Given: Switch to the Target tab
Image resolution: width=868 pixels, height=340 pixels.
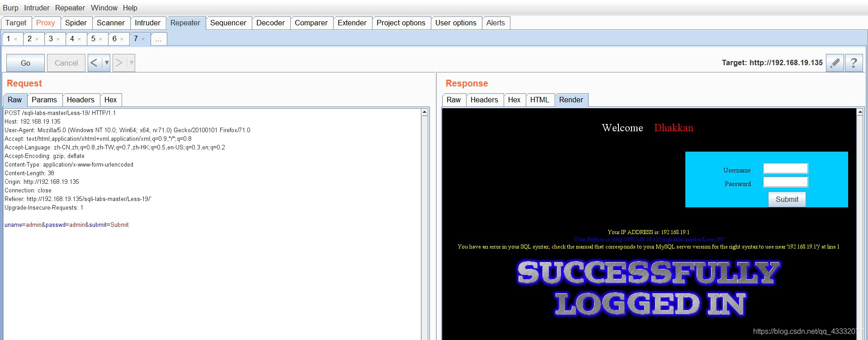Looking at the screenshot, I should pyautogui.click(x=16, y=23).
